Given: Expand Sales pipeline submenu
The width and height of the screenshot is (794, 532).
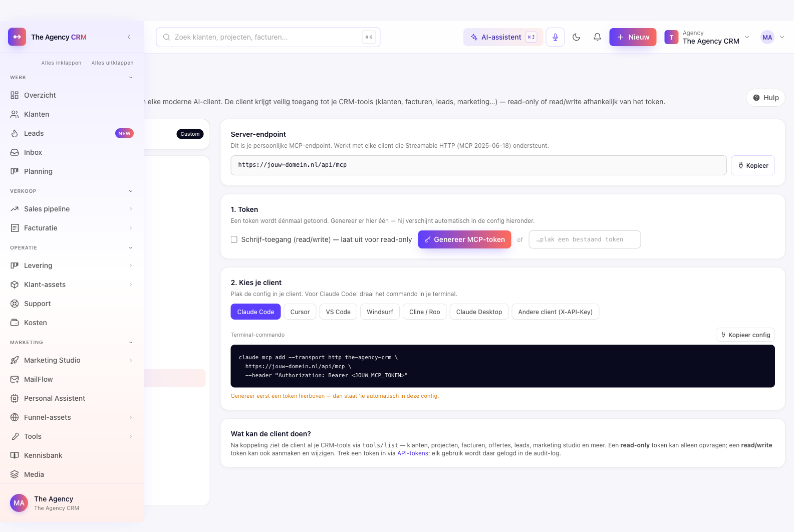Looking at the screenshot, I should (131, 209).
